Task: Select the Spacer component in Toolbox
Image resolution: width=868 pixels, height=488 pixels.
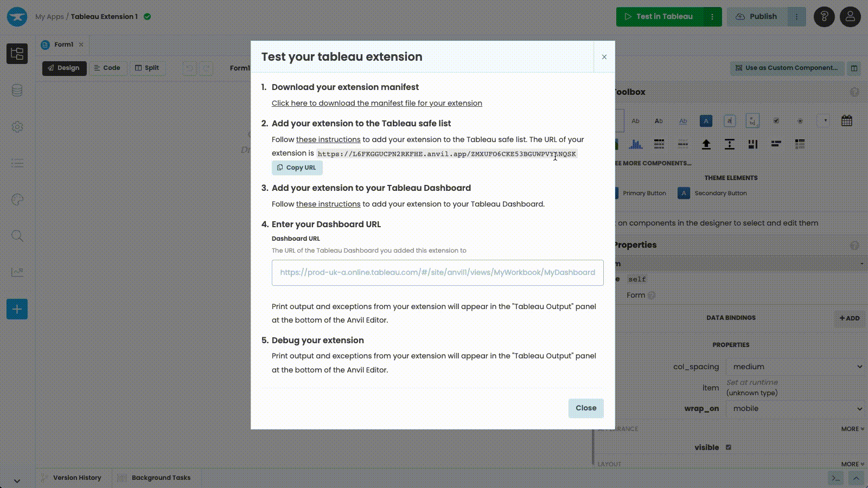Action: click(730, 144)
